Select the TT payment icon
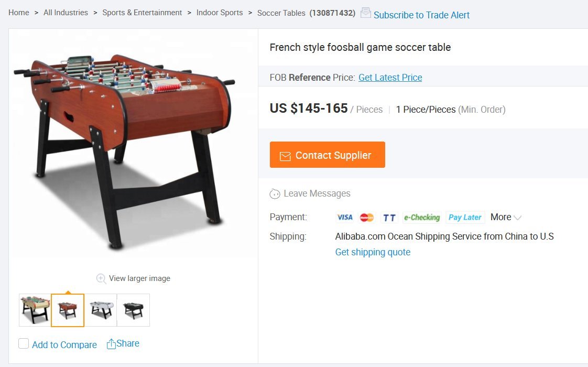The width and height of the screenshot is (588, 367). [x=389, y=217]
